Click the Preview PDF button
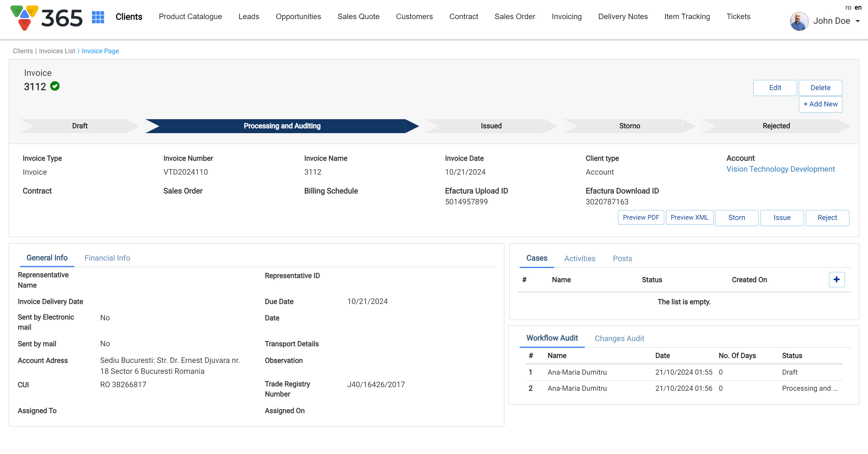 641,217
